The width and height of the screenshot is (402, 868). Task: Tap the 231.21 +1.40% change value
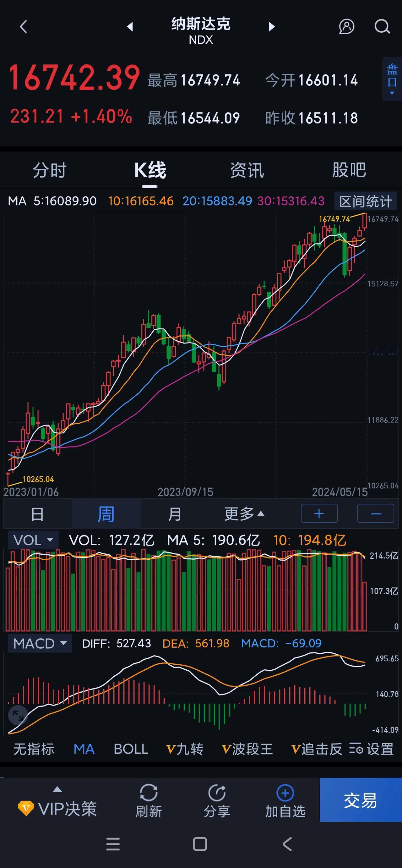tap(71, 116)
